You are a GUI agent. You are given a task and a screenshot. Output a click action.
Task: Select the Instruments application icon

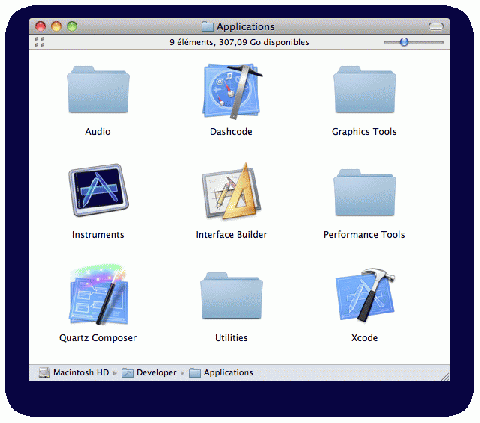click(98, 190)
